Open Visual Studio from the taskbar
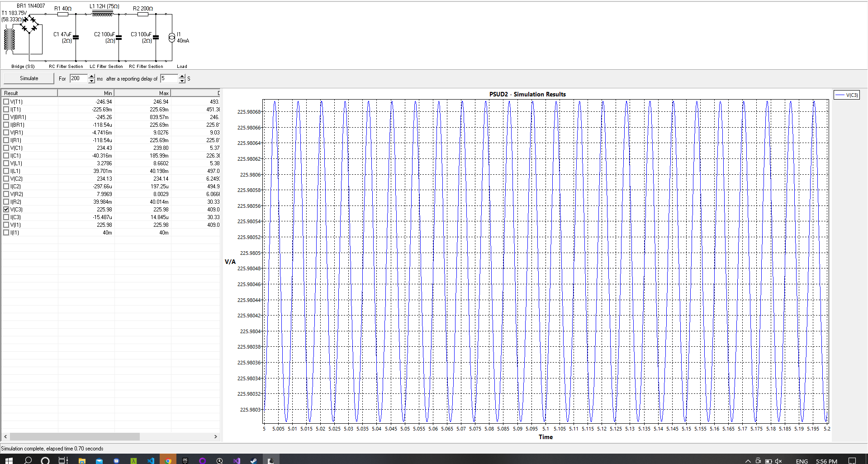This screenshot has width=868, height=464. pyautogui.click(x=237, y=461)
